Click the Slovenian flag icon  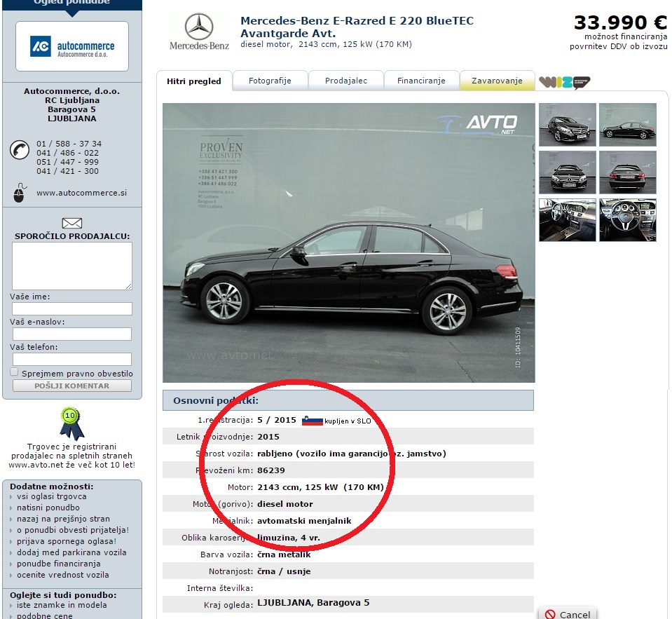coord(312,421)
